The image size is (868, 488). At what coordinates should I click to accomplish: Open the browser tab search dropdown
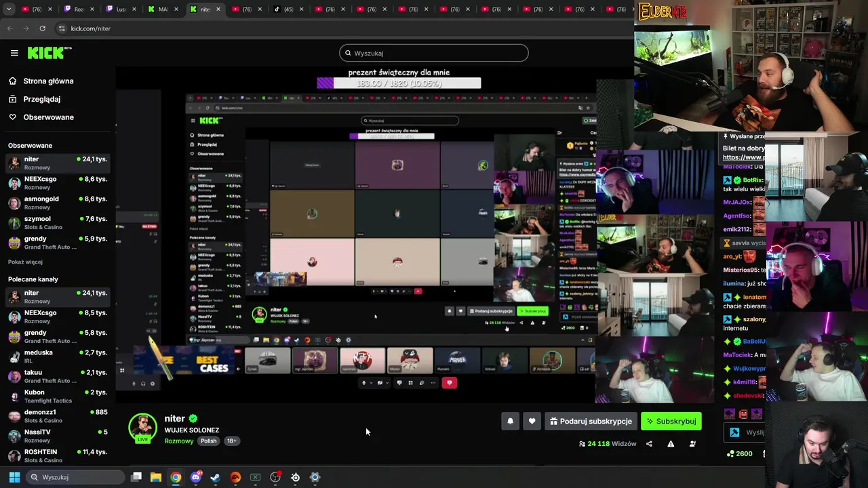(x=9, y=9)
